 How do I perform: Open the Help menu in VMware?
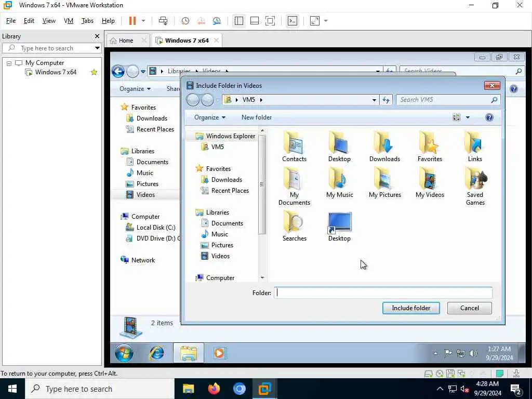[108, 21]
